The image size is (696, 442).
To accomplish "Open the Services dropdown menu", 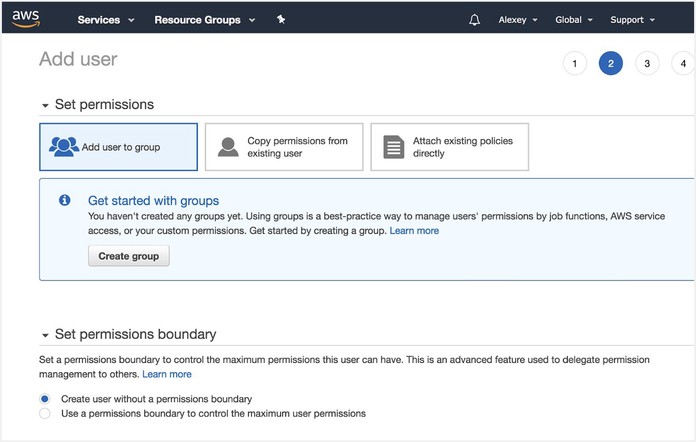I will pos(105,20).
